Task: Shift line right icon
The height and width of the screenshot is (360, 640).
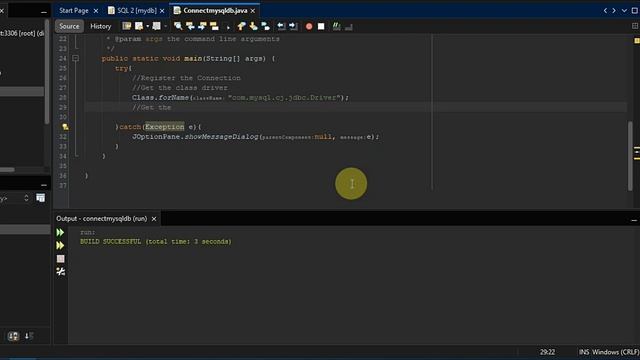Action: [x=293, y=26]
